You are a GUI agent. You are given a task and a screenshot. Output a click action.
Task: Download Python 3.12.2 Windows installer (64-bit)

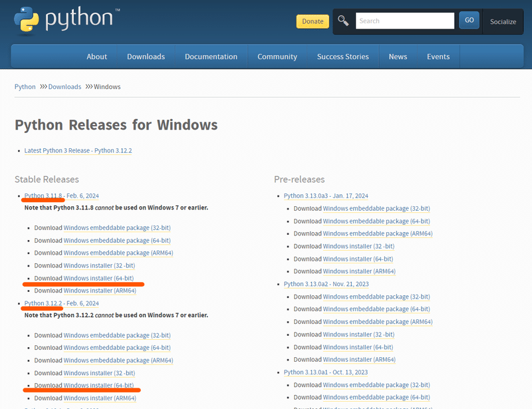[x=98, y=385]
